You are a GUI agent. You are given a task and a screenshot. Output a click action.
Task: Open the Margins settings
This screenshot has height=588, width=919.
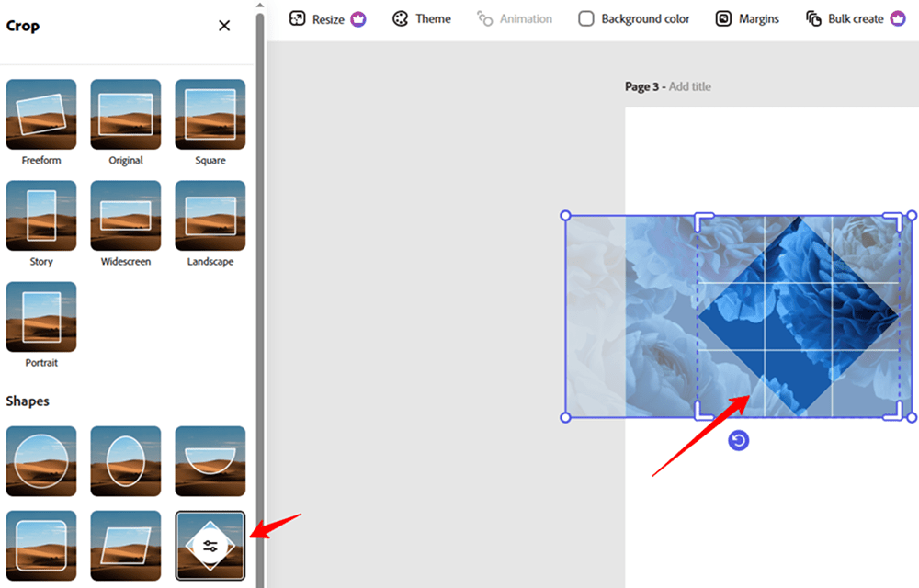pos(747,19)
